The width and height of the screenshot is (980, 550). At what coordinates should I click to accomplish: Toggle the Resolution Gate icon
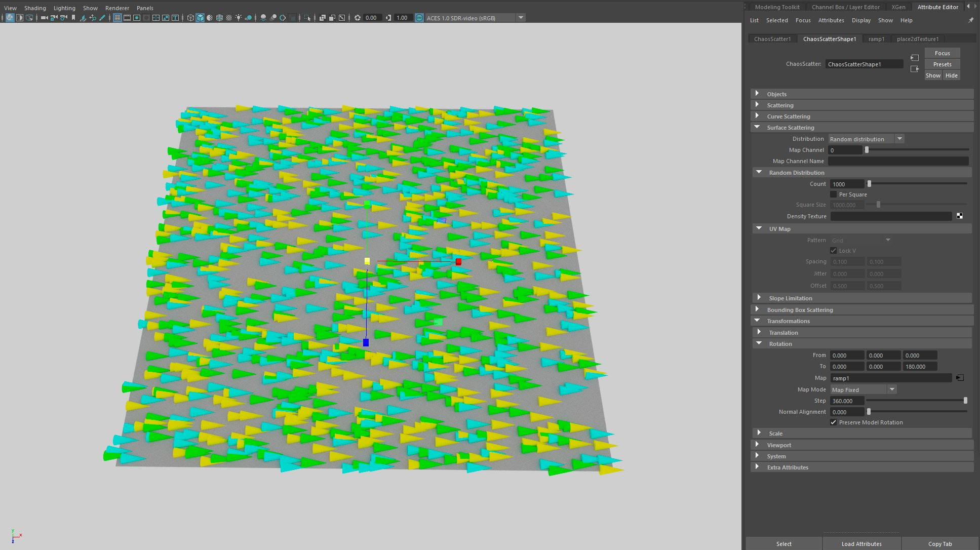[137, 18]
